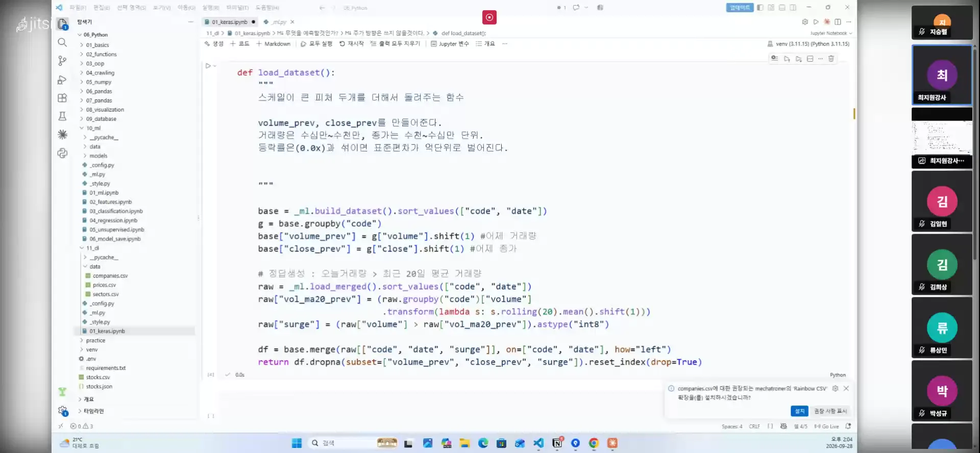Click the run icon in editor title bar
This screenshot has width=980, height=453.
coord(816,22)
